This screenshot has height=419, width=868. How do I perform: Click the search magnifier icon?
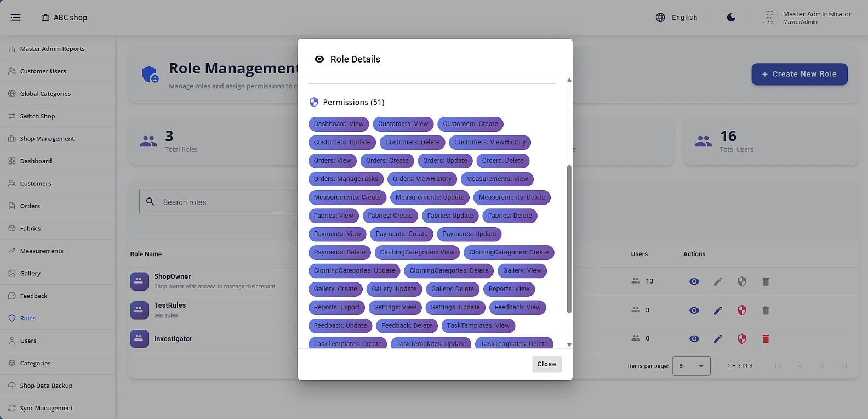click(x=150, y=202)
